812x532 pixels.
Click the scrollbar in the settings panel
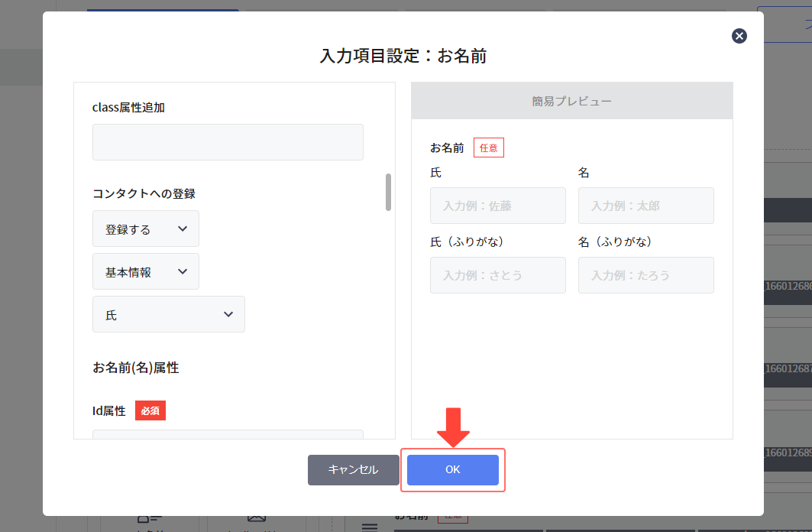[390, 191]
